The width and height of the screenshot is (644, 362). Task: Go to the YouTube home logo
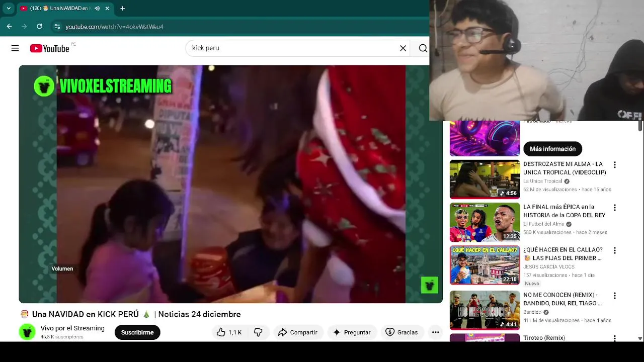click(x=49, y=48)
